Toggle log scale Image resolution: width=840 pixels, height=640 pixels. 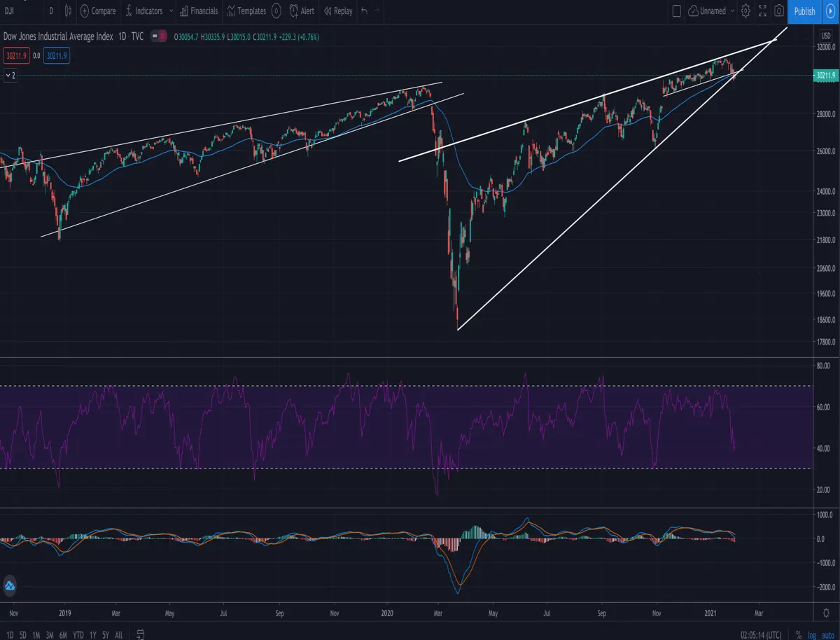pos(812,635)
